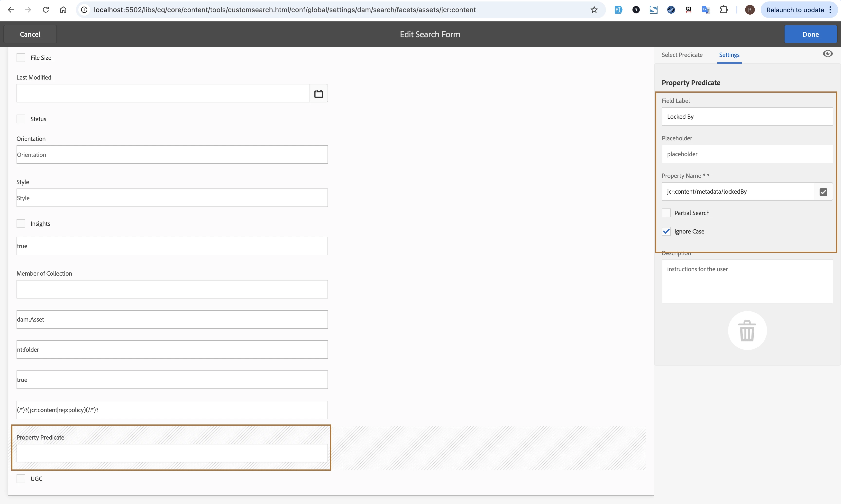841x504 pixels.
Task: Click the trash delete predicate icon
Action: (x=747, y=331)
